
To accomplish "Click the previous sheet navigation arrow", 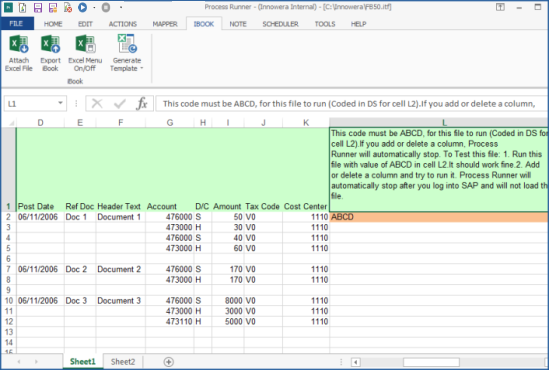I will tap(19, 362).
